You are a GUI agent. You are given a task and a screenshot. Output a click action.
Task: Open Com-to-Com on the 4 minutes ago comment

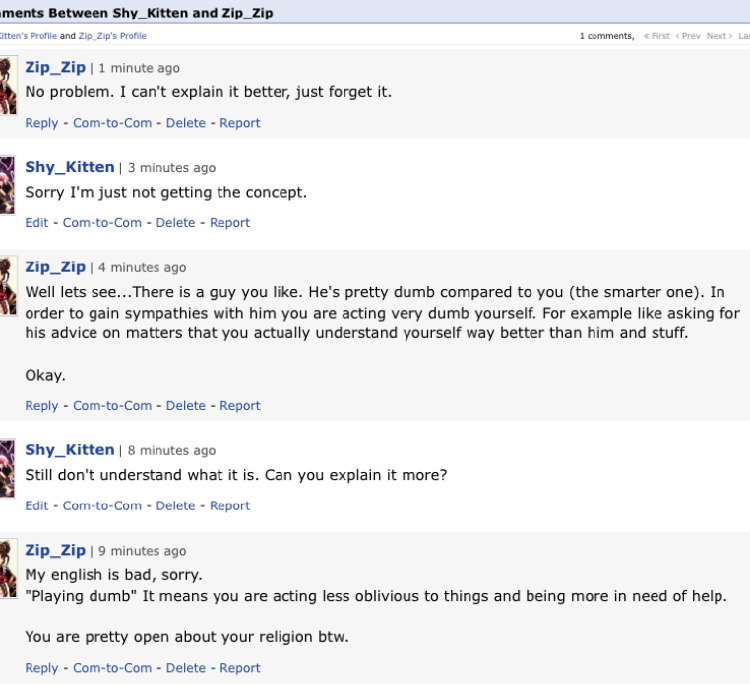coord(112,406)
